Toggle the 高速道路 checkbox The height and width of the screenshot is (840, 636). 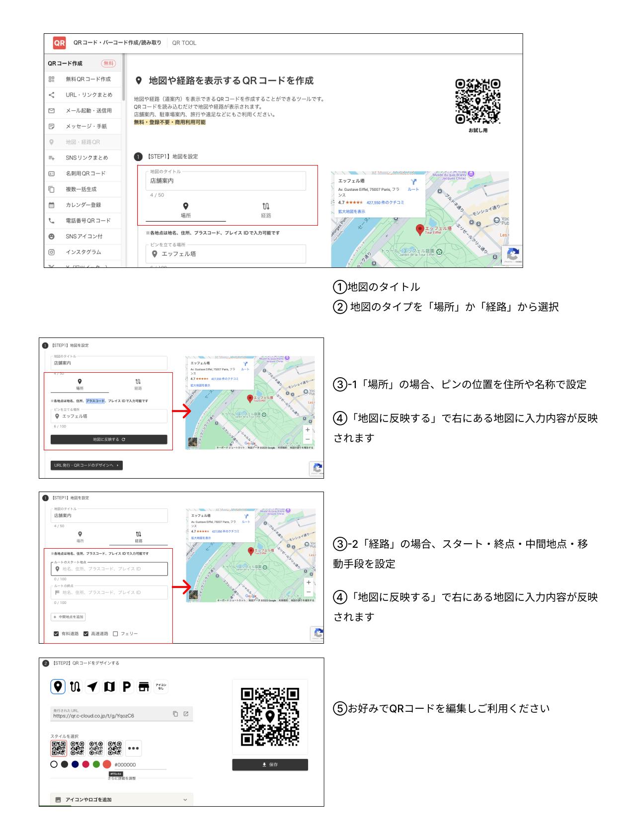[86, 634]
